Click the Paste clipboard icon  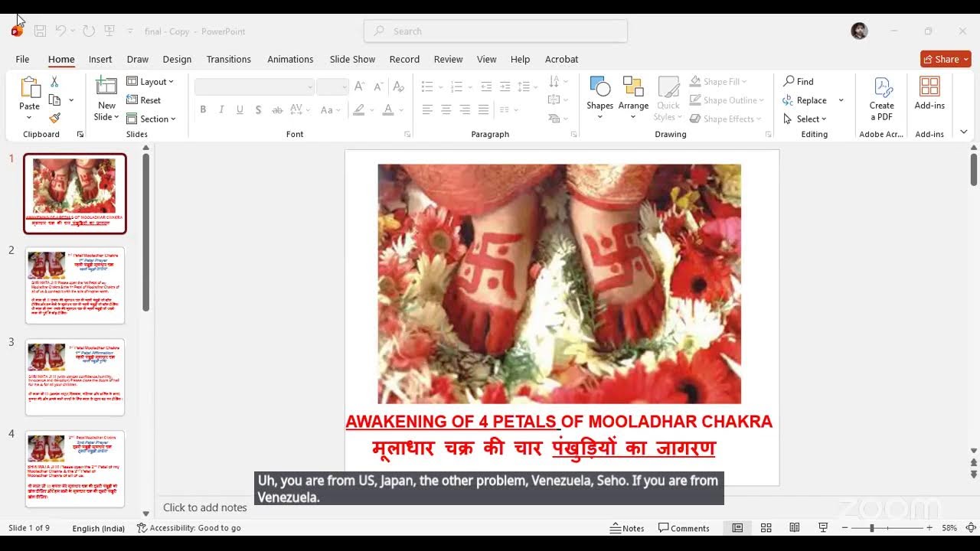click(x=30, y=88)
